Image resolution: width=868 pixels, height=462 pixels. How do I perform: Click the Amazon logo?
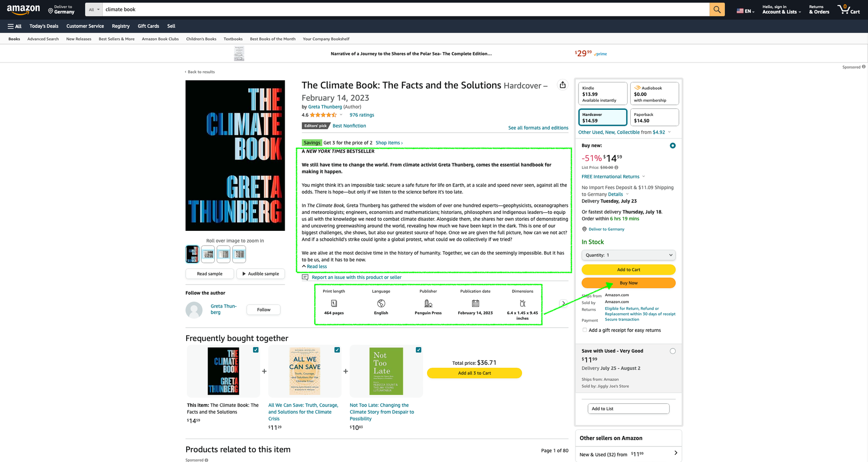pos(23,10)
